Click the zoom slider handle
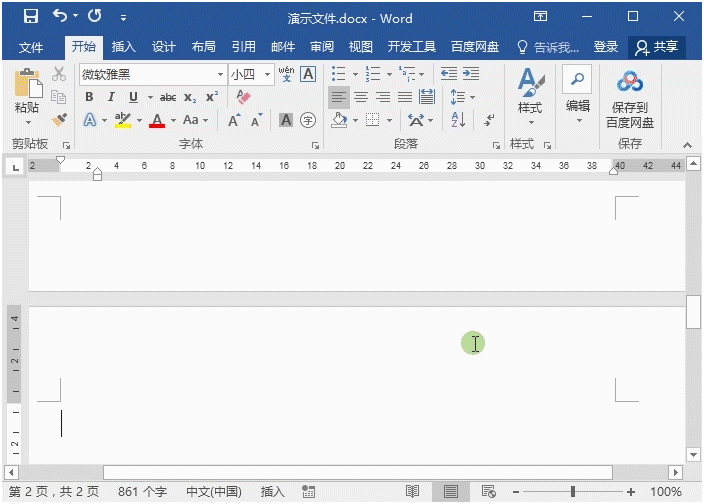The image size is (704, 504). coord(573,492)
